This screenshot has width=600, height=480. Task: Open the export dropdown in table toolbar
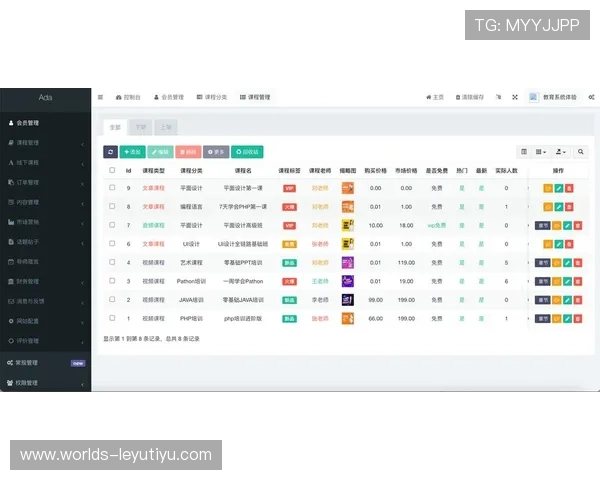pyautogui.click(x=561, y=152)
